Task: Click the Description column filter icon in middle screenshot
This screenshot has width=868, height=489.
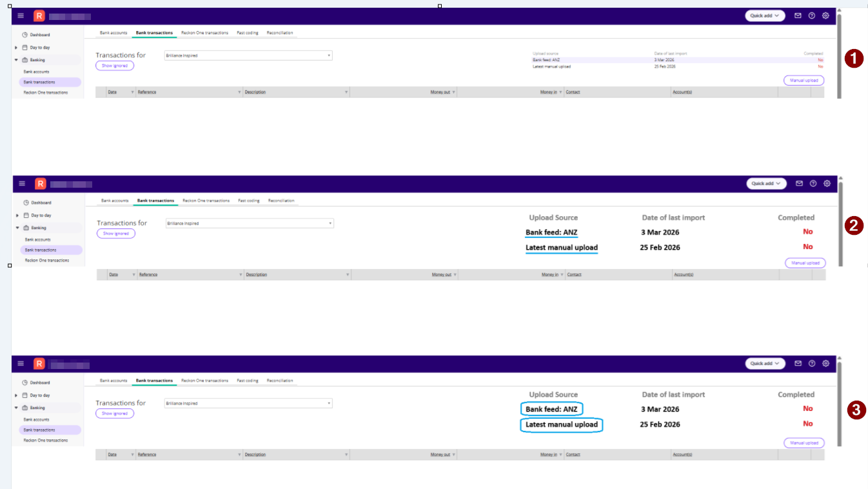Action: coord(348,275)
